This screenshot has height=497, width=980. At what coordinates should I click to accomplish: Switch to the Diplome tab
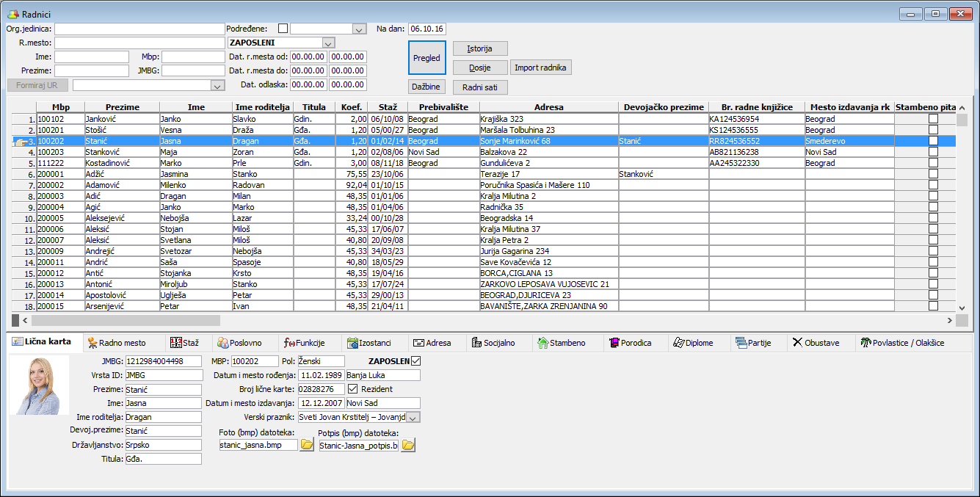pos(693,343)
